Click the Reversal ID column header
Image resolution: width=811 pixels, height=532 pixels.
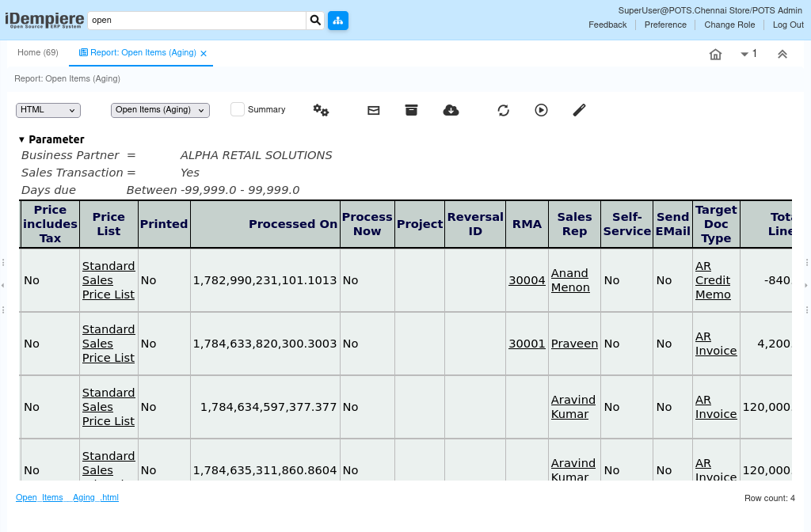pos(475,224)
